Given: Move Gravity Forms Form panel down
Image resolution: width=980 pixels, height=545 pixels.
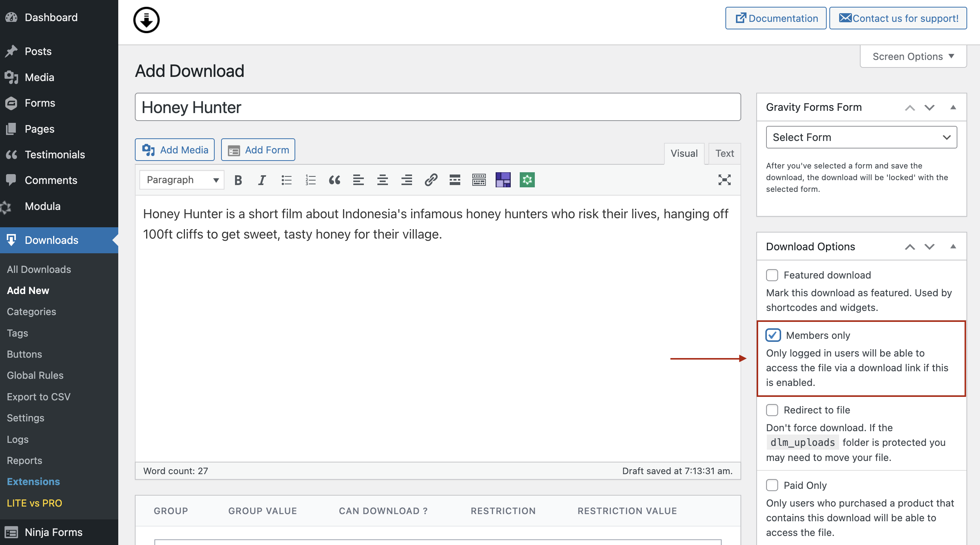Looking at the screenshot, I should click(x=930, y=107).
